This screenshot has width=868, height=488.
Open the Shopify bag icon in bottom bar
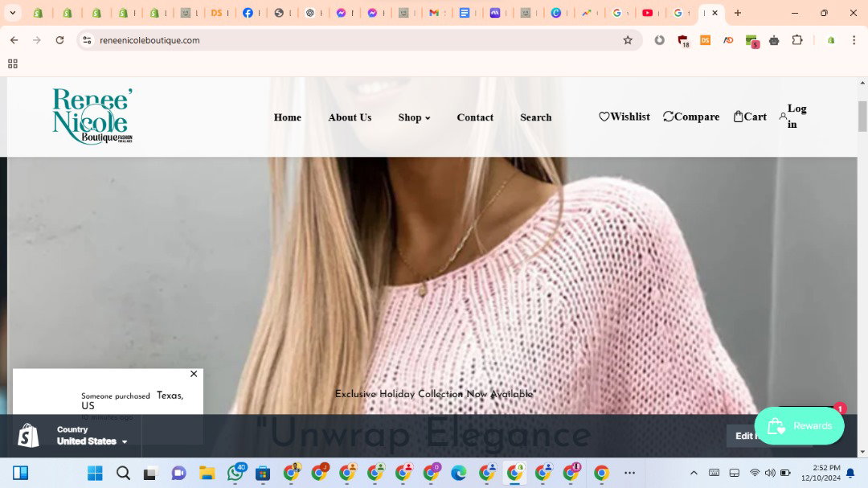(28, 436)
